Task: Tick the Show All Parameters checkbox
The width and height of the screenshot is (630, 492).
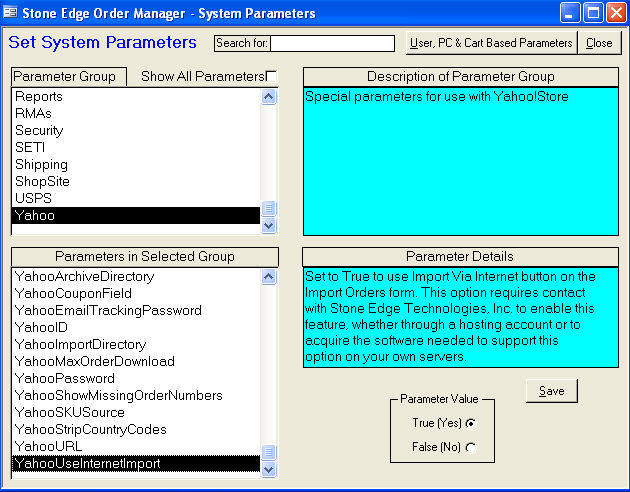Action: (272, 76)
